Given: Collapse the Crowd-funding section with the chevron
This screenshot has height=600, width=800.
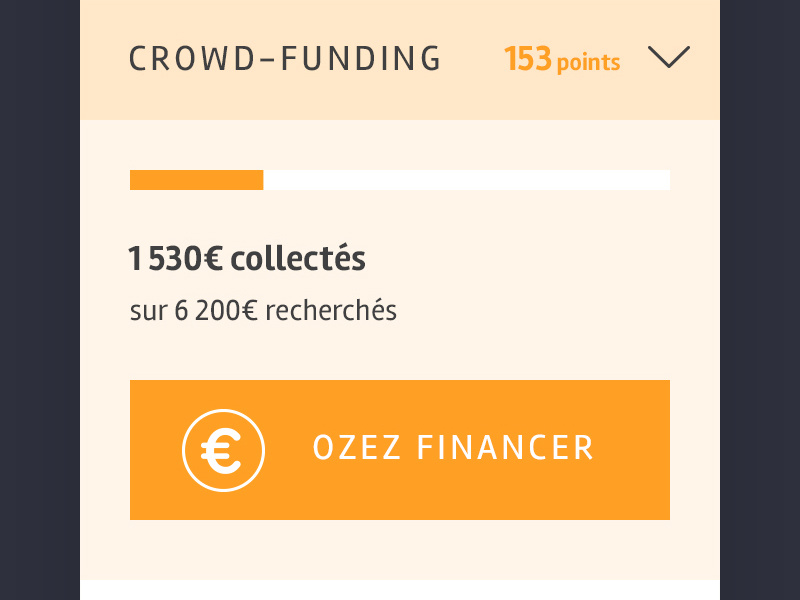Looking at the screenshot, I should 669,58.
